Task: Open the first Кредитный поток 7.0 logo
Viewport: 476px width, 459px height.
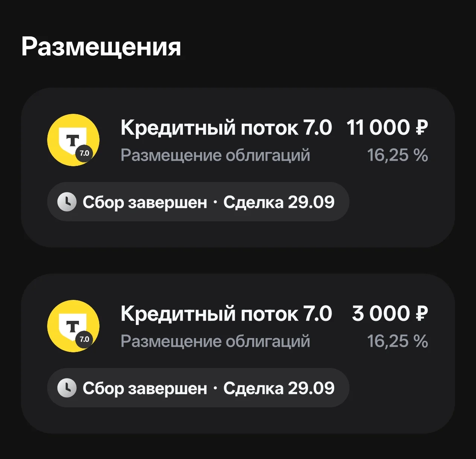Action: coord(73,140)
